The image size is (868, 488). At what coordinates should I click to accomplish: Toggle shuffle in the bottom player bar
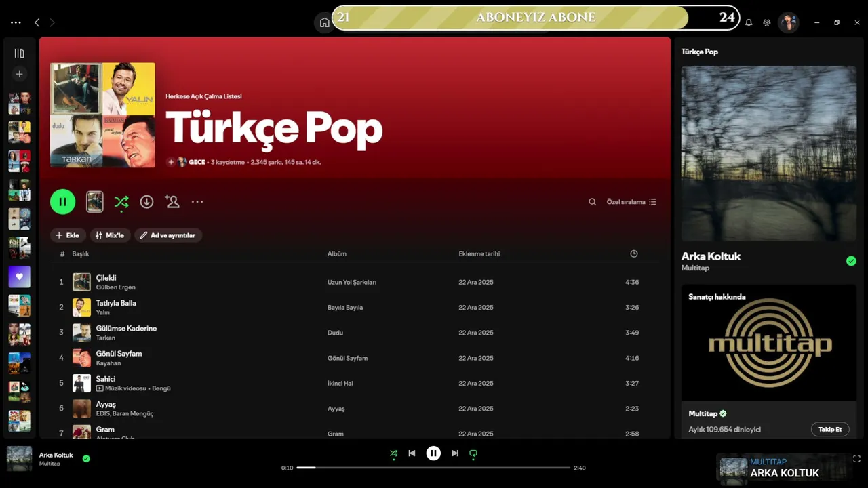[393, 453]
